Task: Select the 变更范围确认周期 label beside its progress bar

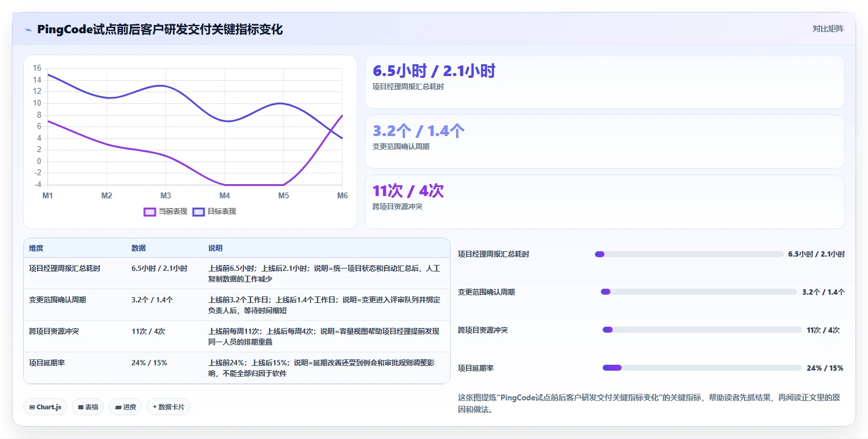Action: click(486, 292)
